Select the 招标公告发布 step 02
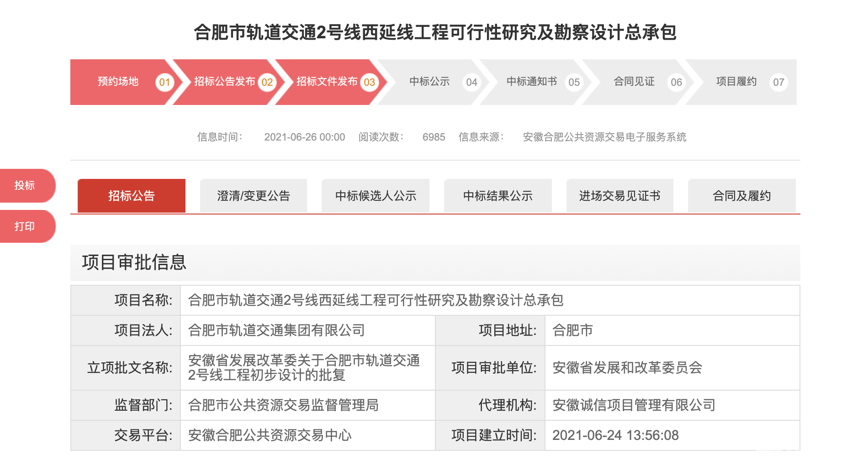868x460 pixels. click(x=228, y=82)
